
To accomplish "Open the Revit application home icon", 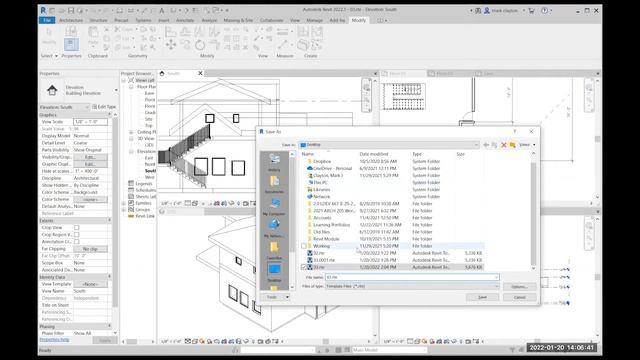I will [x=43, y=10].
